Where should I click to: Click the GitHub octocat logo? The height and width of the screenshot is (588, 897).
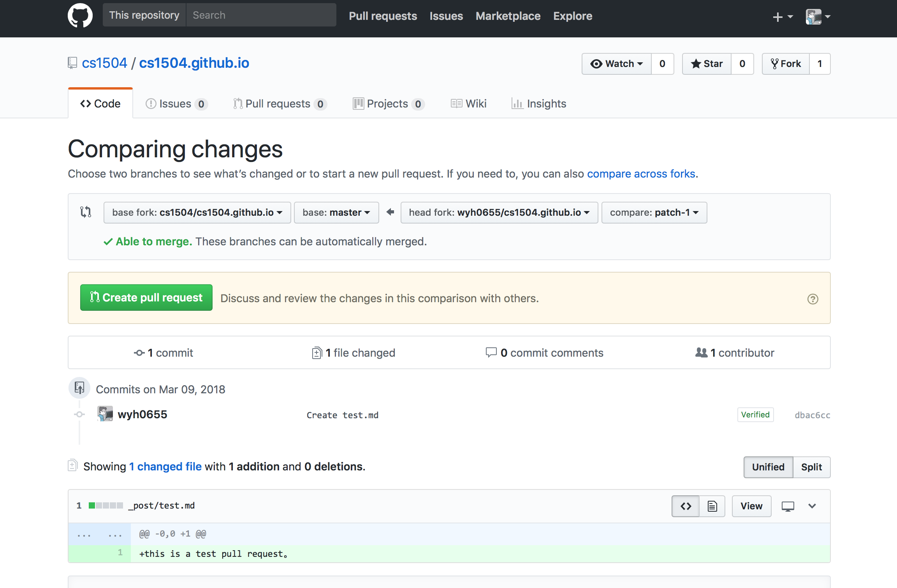80,15
